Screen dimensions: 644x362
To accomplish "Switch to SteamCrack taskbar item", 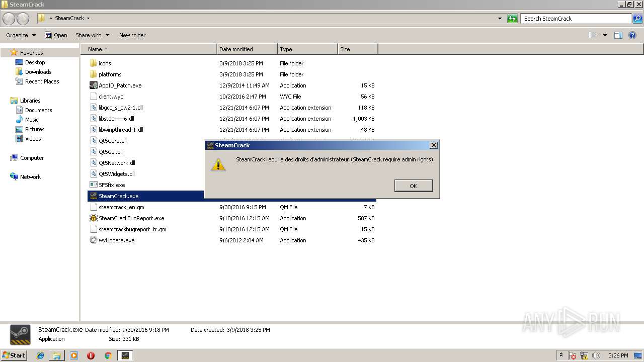I will pos(125,355).
